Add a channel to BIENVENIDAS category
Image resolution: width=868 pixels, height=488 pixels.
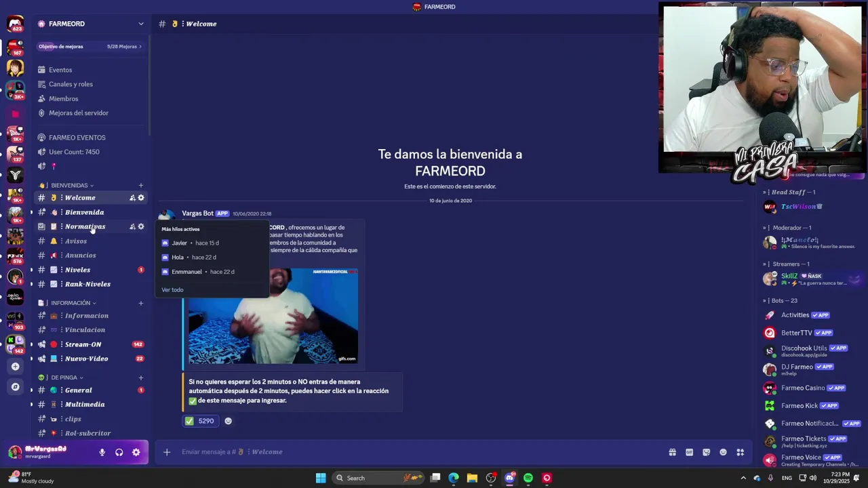[141, 185]
